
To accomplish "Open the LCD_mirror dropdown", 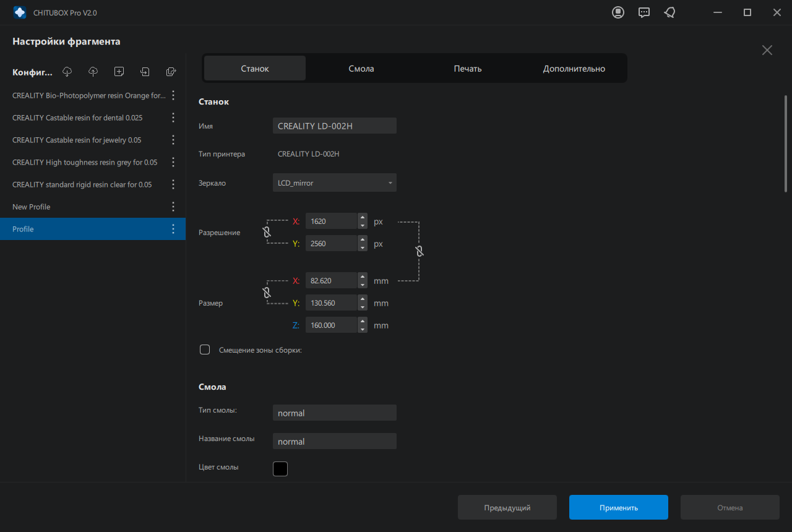I will coord(335,183).
